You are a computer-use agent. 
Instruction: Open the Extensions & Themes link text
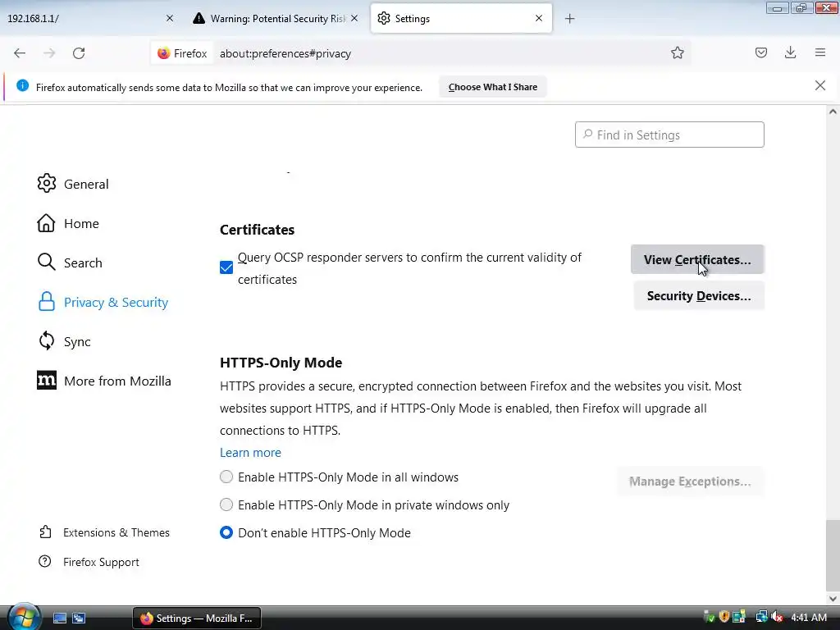coord(116,532)
